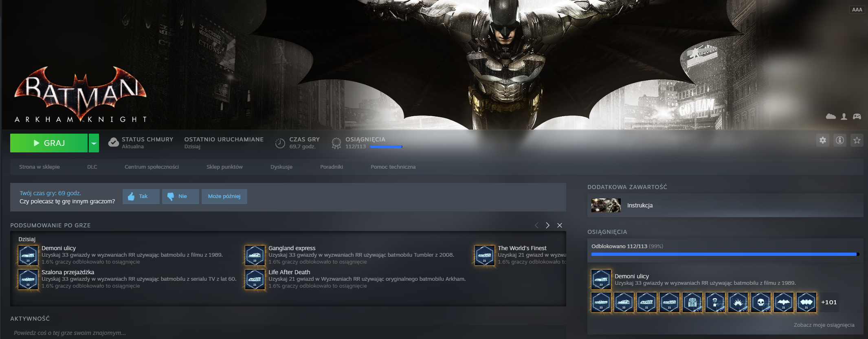Viewport: 868px width, 339px height.
Task: Open the Pomoc techniczna tab
Action: point(393,167)
